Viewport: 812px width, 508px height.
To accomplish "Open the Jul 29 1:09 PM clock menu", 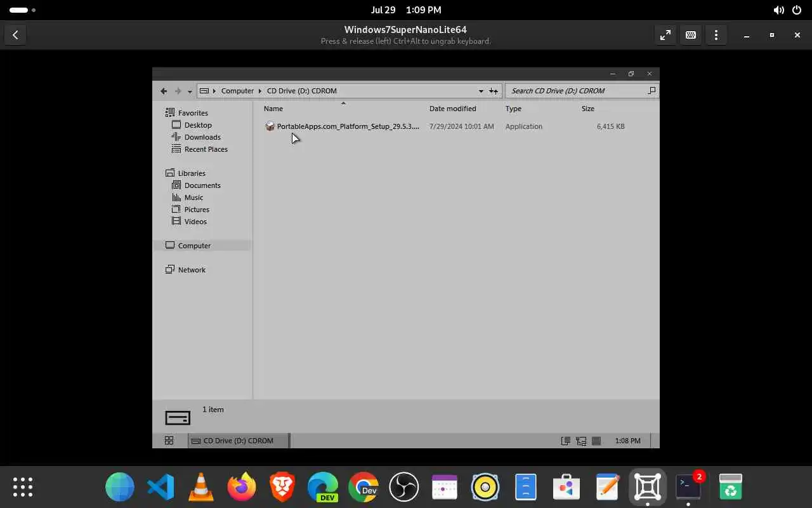I will (x=406, y=10).
